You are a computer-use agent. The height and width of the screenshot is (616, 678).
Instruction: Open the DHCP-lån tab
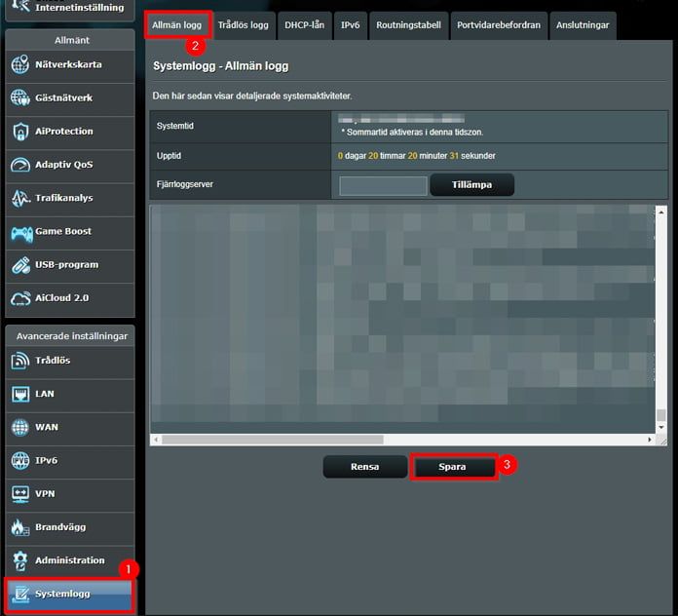pyautogui.click(x=304, y=25)
